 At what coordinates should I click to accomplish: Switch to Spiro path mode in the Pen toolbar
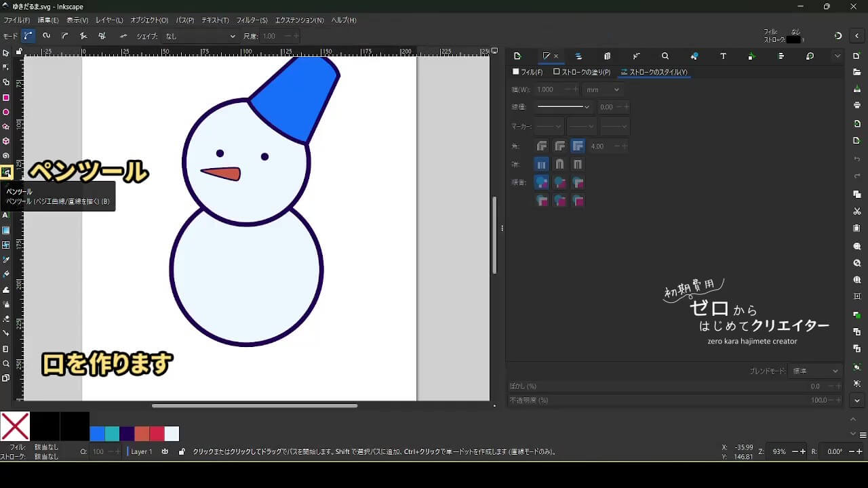(x=46, y=36)
